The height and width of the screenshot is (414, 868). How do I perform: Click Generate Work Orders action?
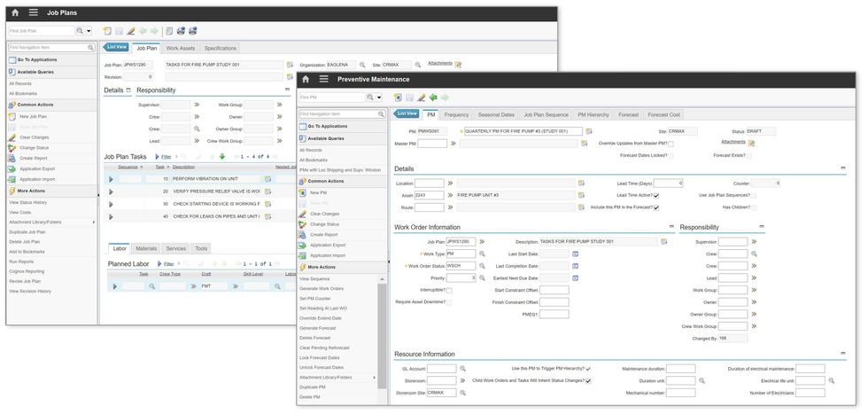tap(322, 288)
